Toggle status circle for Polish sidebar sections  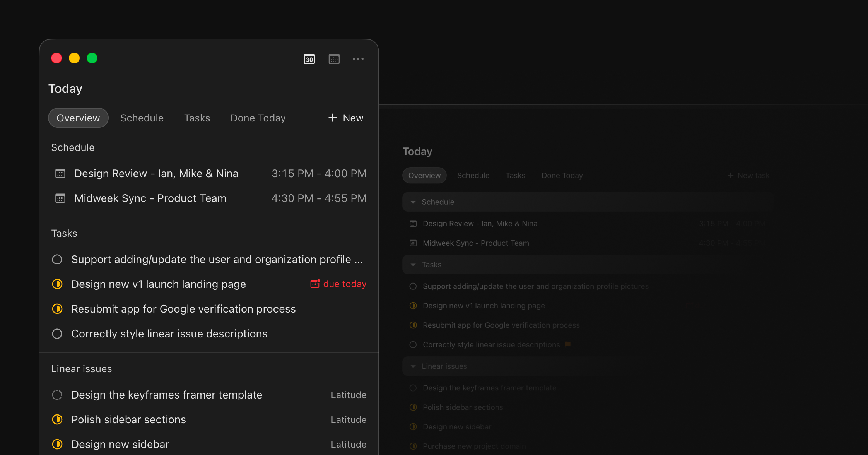coord(57,419)
